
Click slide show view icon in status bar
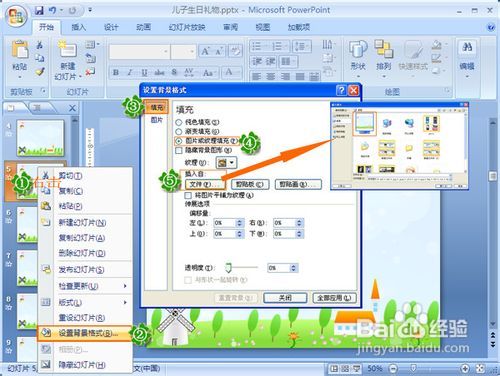point(357,369)
